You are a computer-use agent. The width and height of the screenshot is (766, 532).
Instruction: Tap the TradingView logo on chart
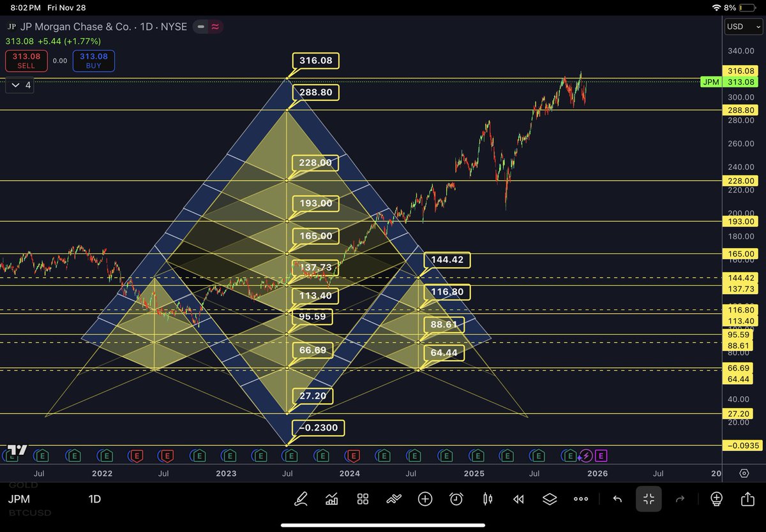pos(17,450)
